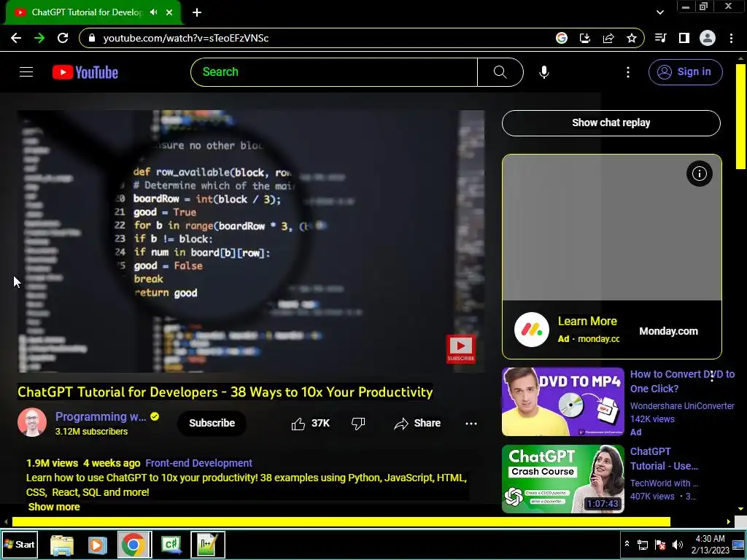Open the Notepad++ taskbar icon
Image resolution: width=747 pixels, height=560 pixels.
coord(208,545)
